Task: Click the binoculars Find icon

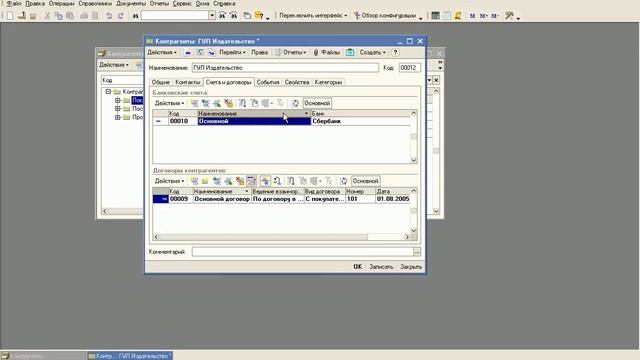Action: (x=136, y=16)
